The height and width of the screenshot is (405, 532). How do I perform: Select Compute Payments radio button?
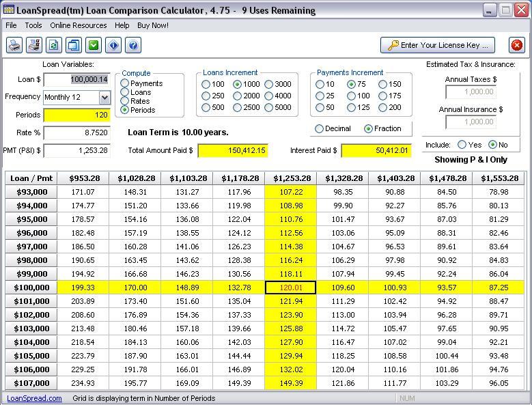pyautogui.click(x=124, y=83)
